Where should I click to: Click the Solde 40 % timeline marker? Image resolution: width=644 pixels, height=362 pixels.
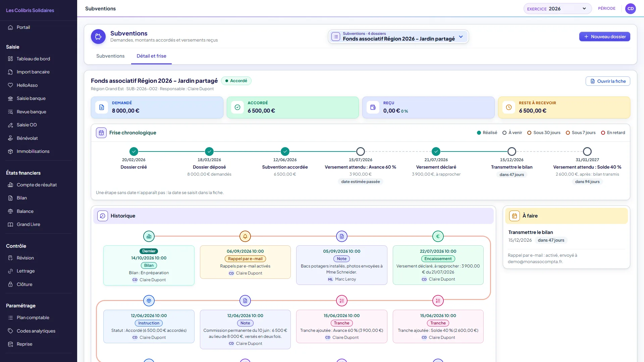pos(587,152)
